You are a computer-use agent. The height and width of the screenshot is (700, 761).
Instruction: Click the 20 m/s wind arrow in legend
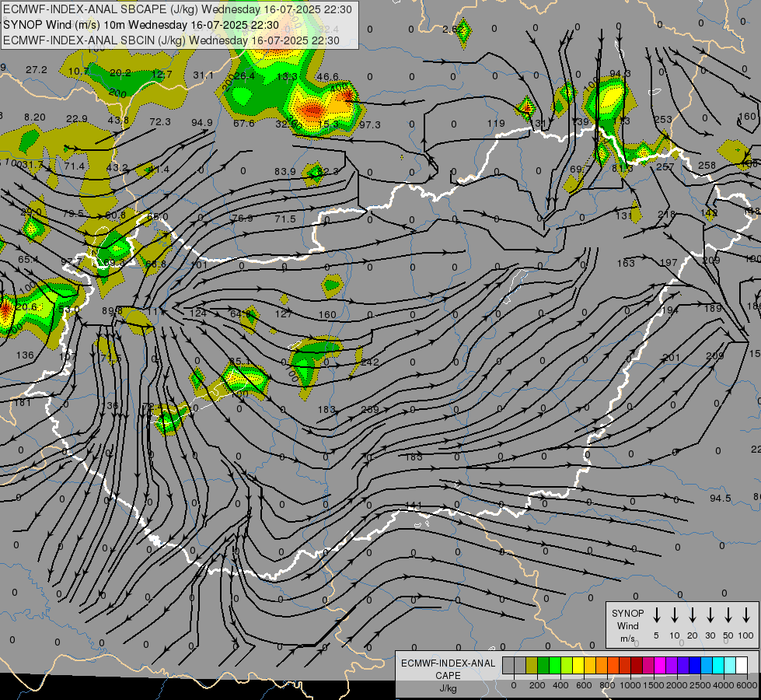tap(693, 615)
